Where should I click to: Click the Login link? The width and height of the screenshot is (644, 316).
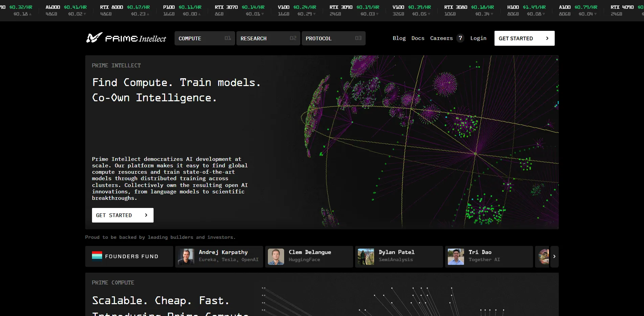click(x=478, y=38)
